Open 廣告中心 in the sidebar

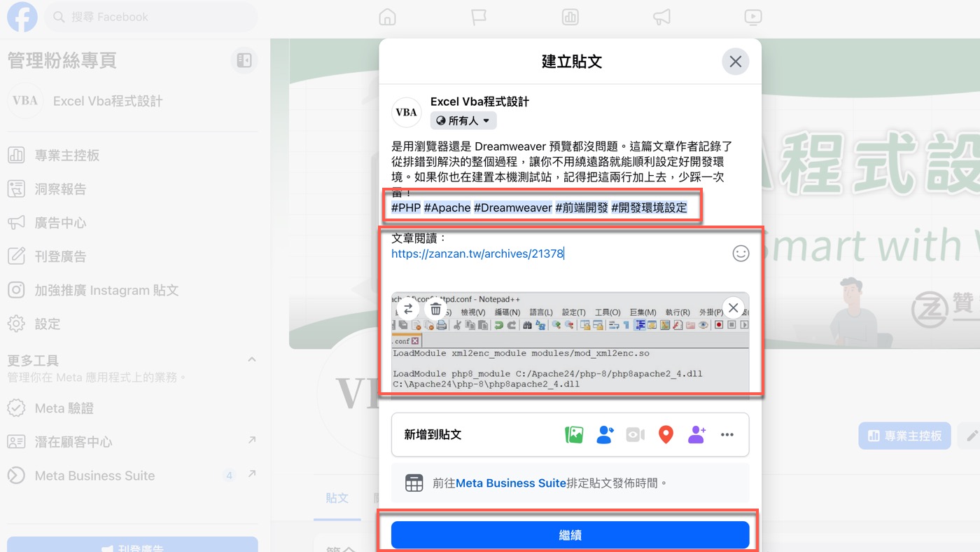pyautogui.click(x=132, y=223)
